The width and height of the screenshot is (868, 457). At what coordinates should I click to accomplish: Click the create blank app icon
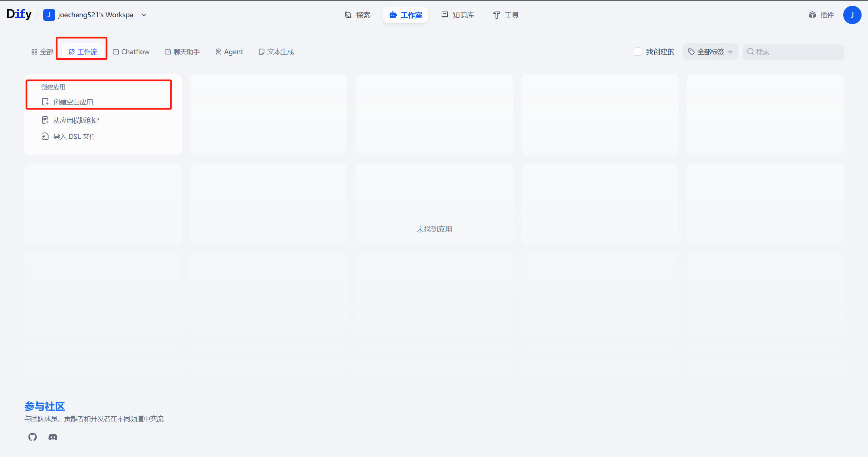[x=45, y=102]
